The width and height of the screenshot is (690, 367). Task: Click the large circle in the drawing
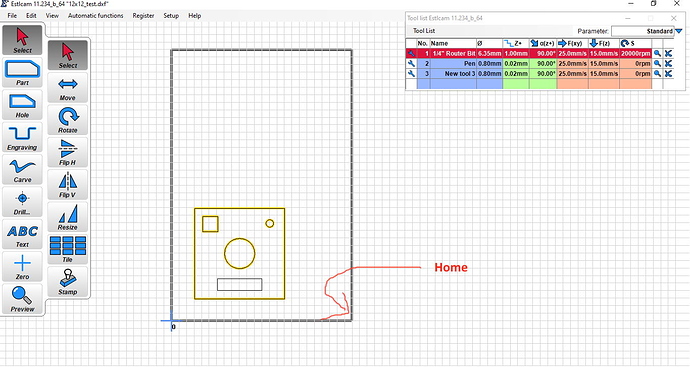pyautogui.click(x=239, y=253)
